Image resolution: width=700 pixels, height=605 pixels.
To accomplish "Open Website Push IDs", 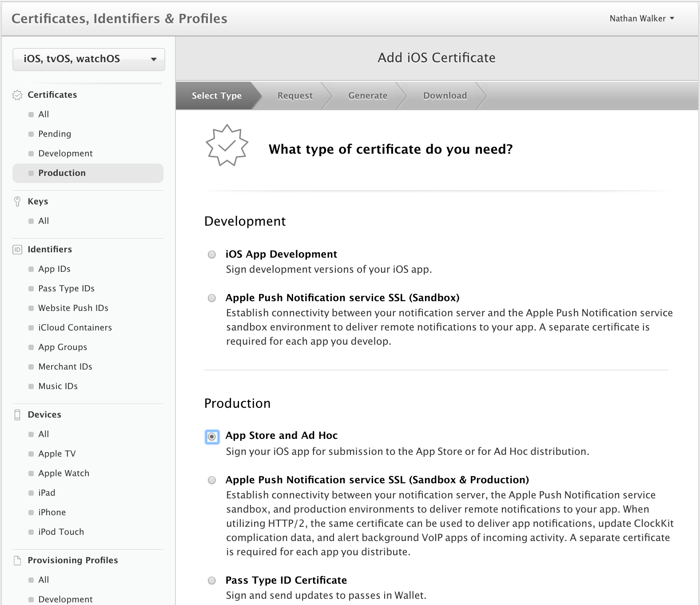I will click(x=73, y=308).
